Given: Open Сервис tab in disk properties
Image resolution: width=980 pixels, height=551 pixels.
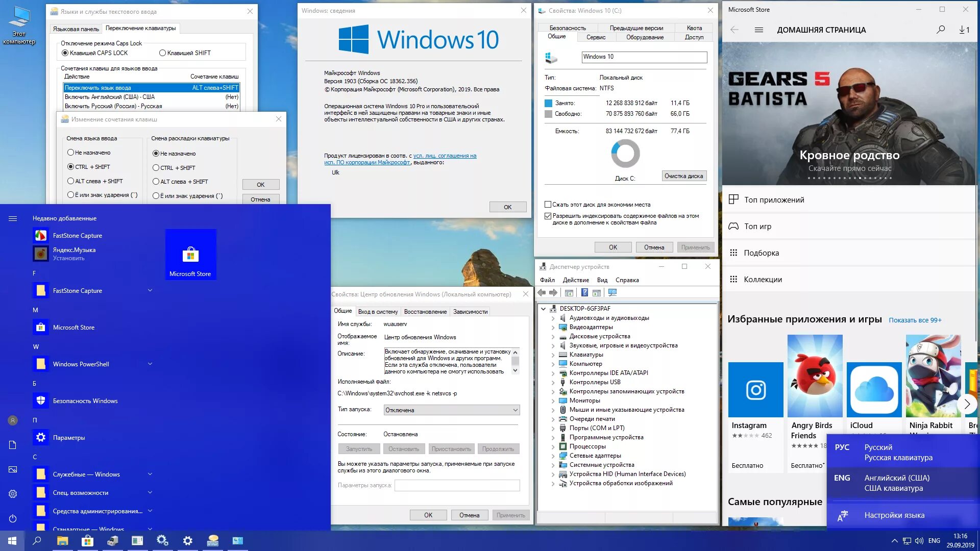Looking at the screenshot, I should [596, 37].
